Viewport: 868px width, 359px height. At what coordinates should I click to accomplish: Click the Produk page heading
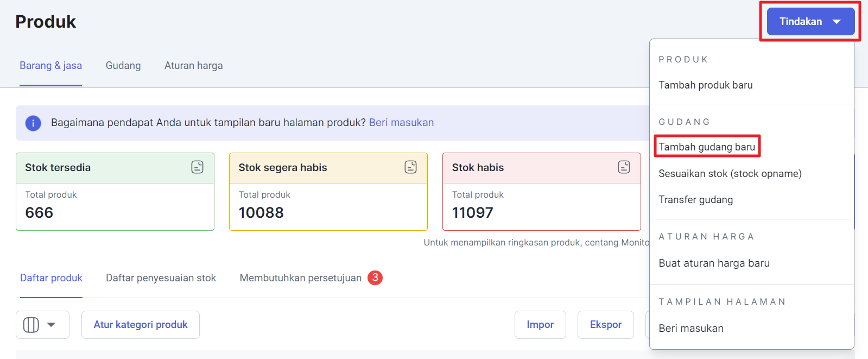tap(46, 22)
